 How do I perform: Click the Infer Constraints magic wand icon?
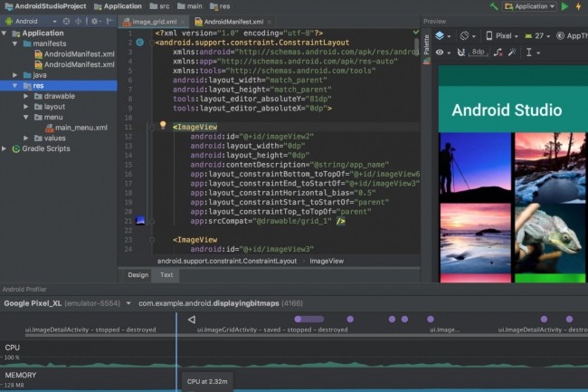[512, 53]
